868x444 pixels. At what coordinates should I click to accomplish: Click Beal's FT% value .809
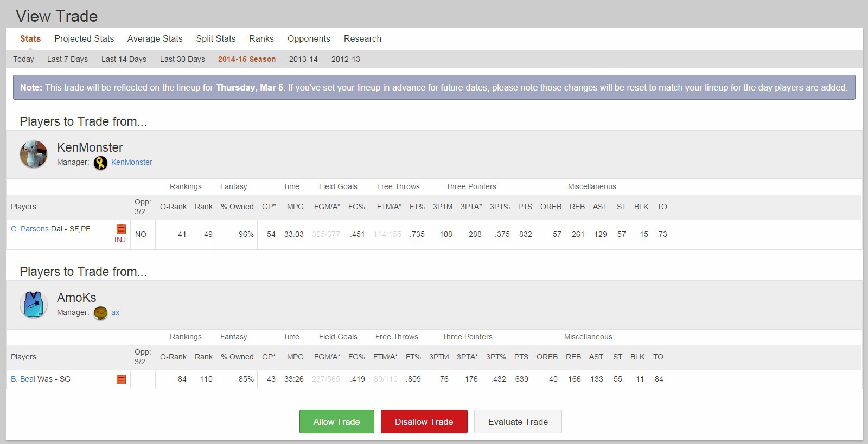click(x=413, y=379)
